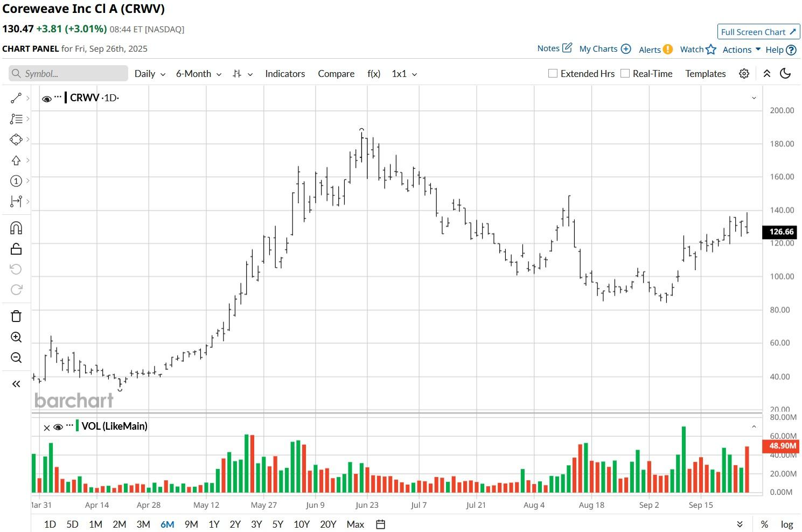The width and height of the screenshot is (802, 532).
Task: Select the Max time range
Action: tap(355, 524)
